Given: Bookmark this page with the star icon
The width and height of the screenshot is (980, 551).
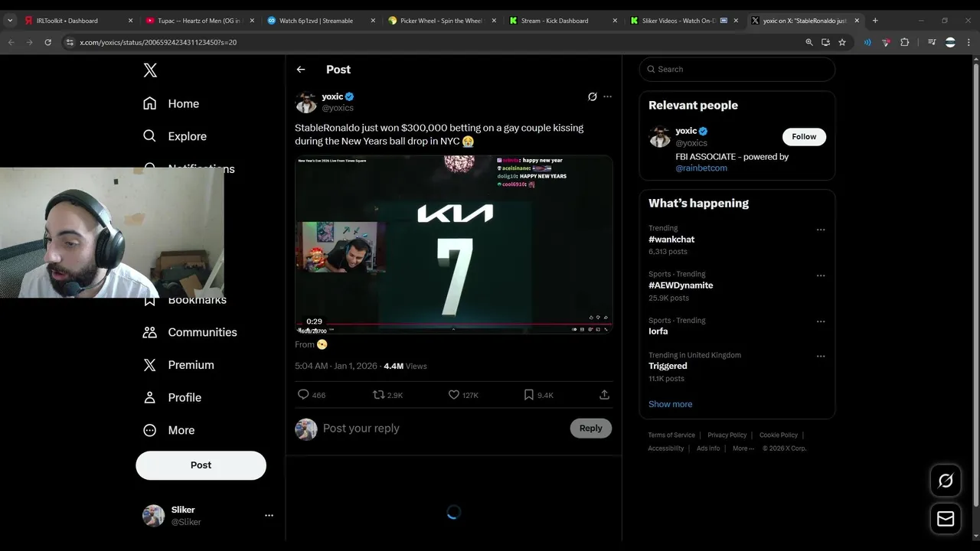Looking at the screenshot, I should click(x=842, y=42).
